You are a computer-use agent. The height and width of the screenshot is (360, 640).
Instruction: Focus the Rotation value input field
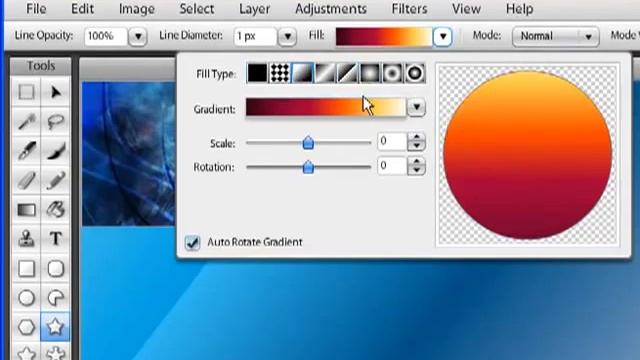392,166
